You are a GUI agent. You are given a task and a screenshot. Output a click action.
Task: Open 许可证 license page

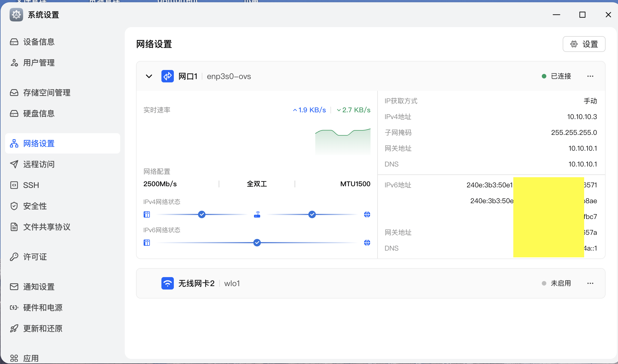pyautogui.click(x=35, y=257)
